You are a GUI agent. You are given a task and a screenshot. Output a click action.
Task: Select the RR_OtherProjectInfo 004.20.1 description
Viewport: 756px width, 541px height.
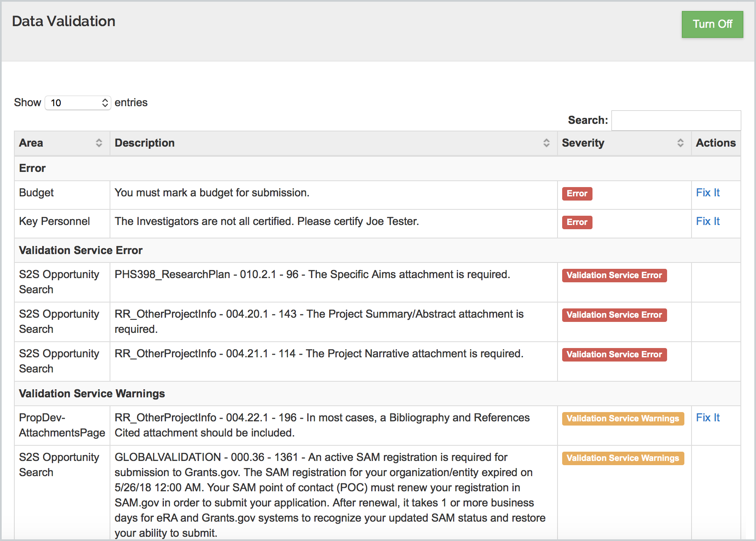pos(319,321)
